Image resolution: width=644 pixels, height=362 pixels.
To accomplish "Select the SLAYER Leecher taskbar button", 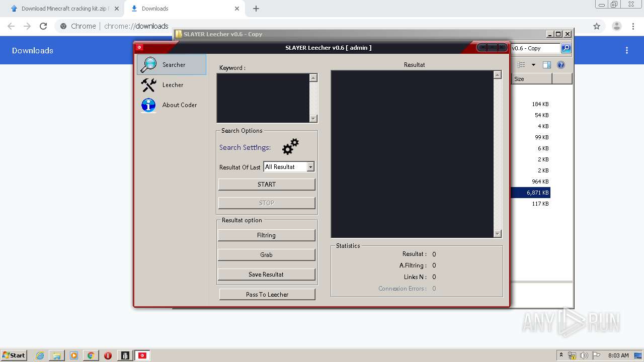I will pos(143,355).
